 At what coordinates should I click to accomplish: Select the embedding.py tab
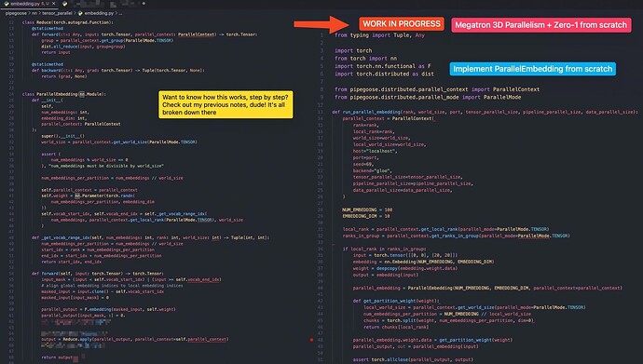(x=29, y=4)
